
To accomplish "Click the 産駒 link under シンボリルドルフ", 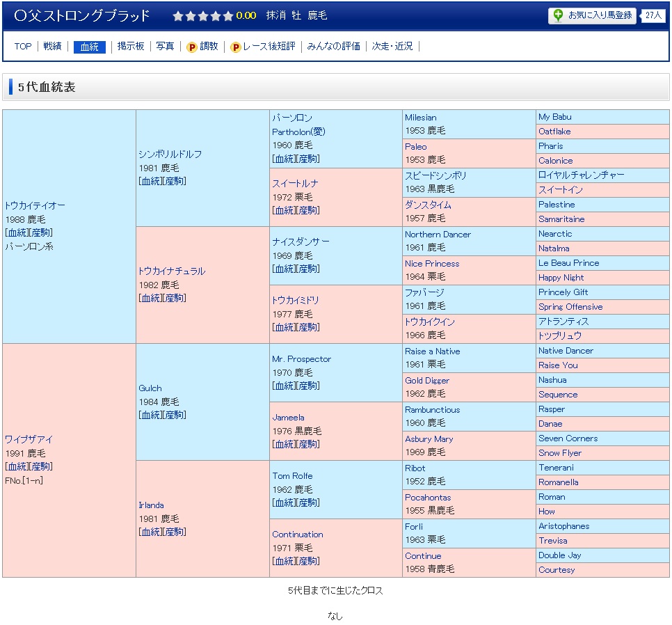I will [x=175, y=181].
